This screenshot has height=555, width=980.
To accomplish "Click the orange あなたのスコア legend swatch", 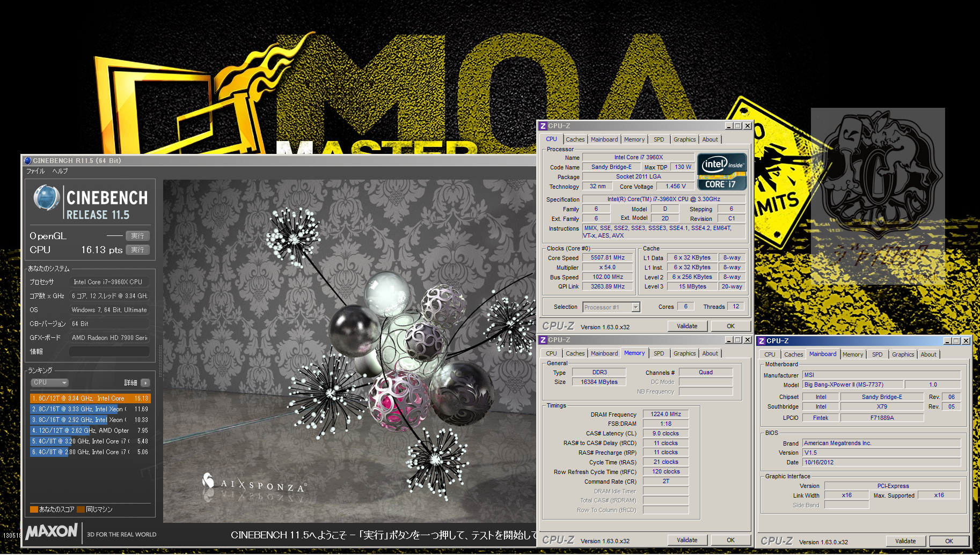I will [x=34, y=509].
